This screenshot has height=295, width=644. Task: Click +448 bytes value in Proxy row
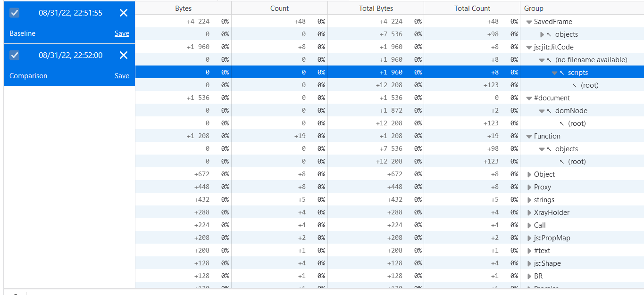tap(202, 187)
